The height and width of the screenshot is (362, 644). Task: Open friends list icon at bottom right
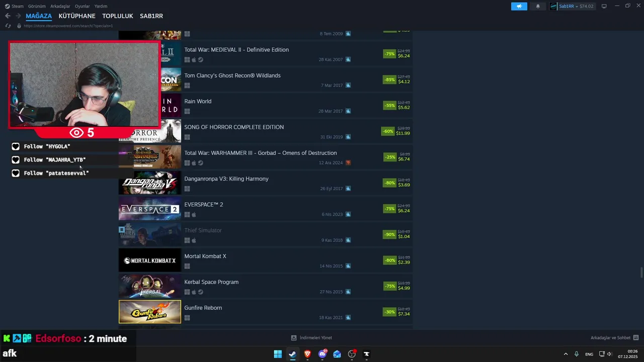click(x=636, y=338)
